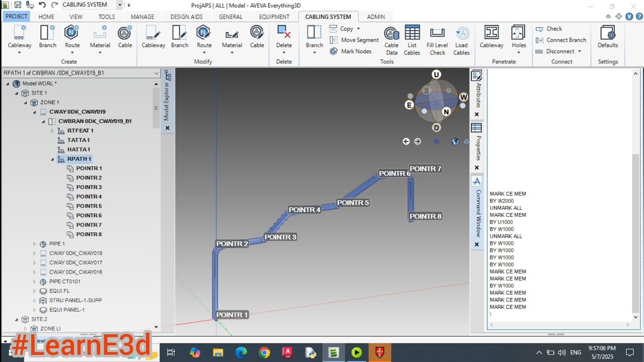
Task: Click Move Segment button
Action: coord(354,40)
